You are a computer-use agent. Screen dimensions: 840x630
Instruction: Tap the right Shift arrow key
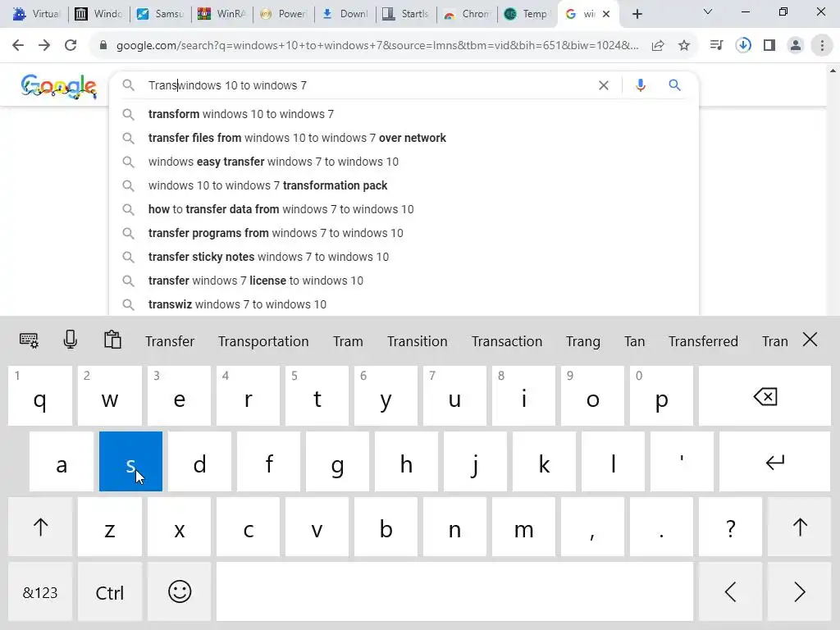click(x=799, y=527)
